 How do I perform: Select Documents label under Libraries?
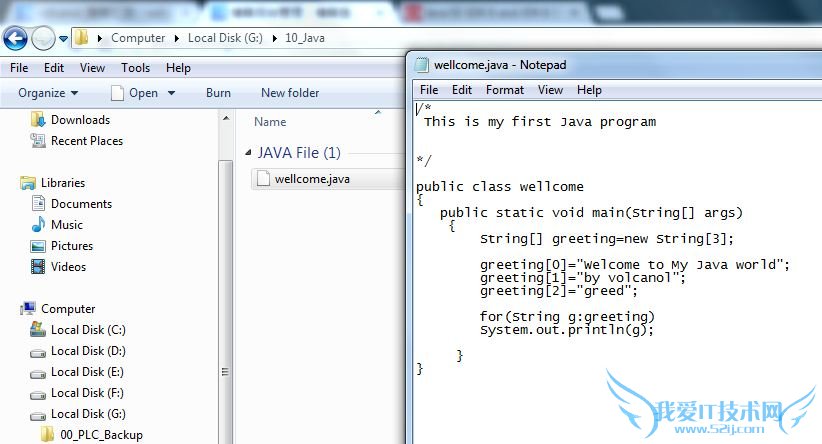(81, 204)
